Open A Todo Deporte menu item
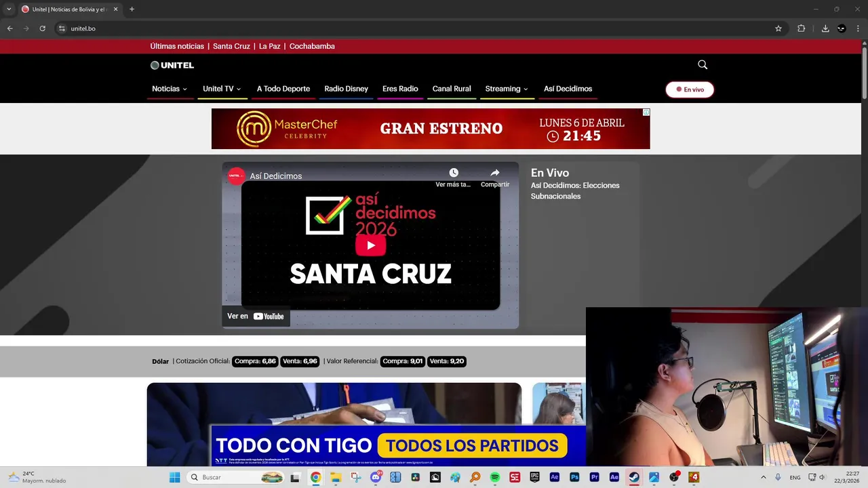 [283, 89]
